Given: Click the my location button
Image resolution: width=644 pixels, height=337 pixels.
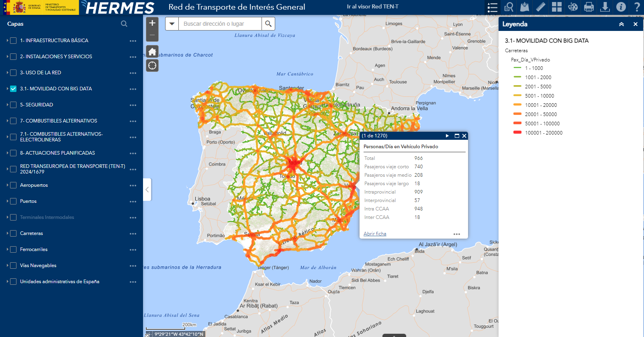Looking at the screenshot, I should tap(152, 65).
